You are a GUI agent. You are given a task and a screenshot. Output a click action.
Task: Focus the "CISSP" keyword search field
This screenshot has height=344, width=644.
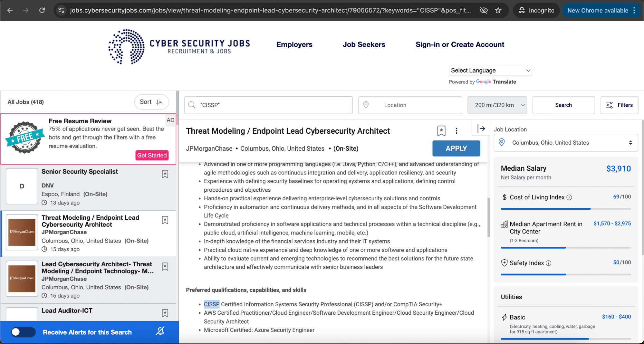pyautogui.click(x=268, y=105)
